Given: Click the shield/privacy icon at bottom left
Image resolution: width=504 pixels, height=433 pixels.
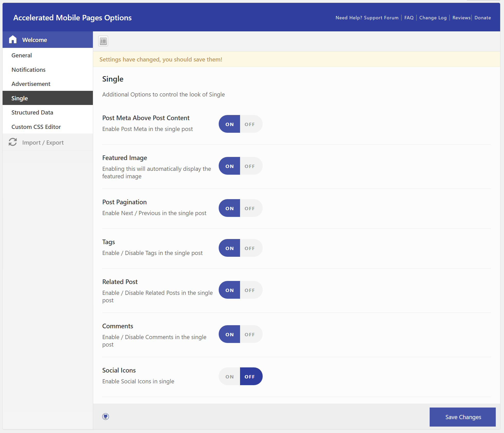Looking at the screenshot, I should [x=105, y=417].
